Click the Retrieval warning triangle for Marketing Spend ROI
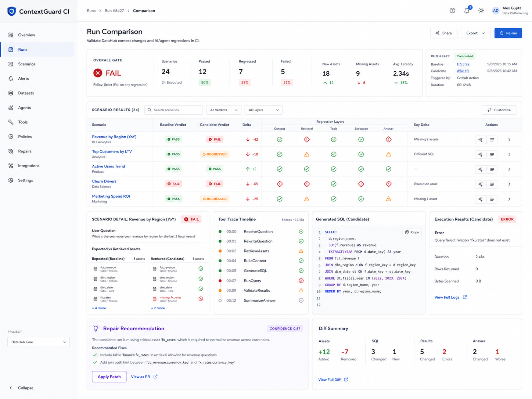Viewport: 532px width, 399px height. click(306, 199)
